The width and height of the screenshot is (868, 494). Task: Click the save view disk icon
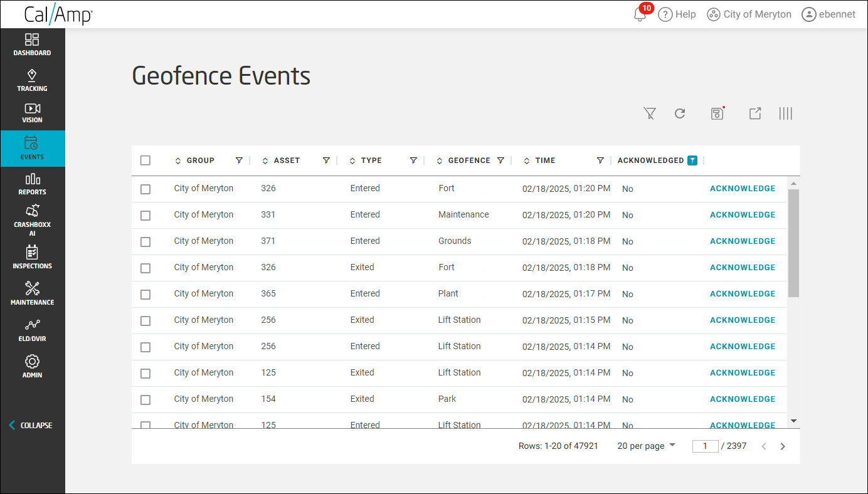click(717, 113)
